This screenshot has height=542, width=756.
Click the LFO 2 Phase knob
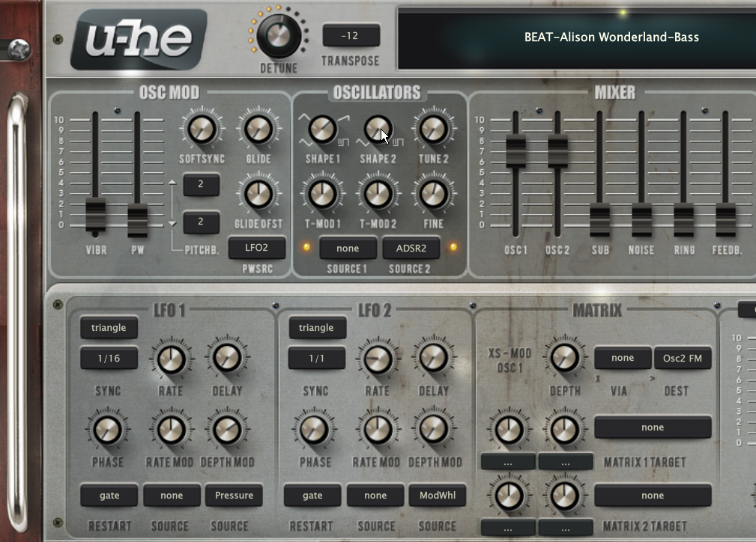[x=315, y=430]
